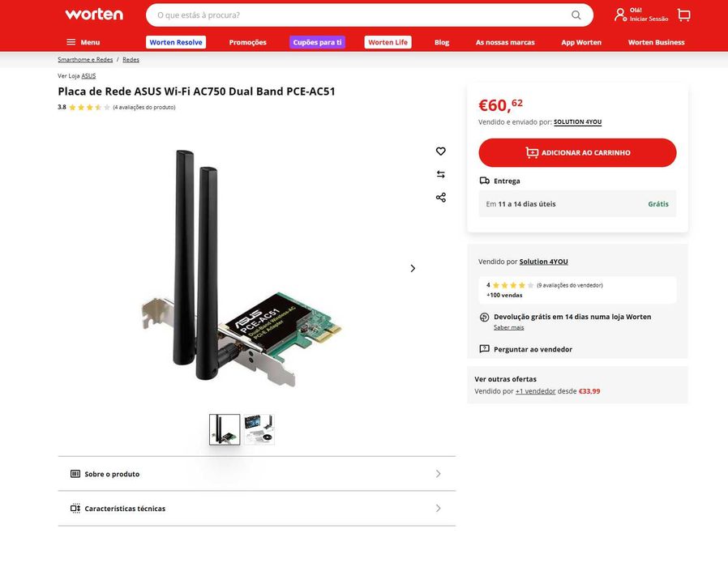Viewport: 728px width, 567px height.
Task: Click Perguntar ao vendedor
Action: [x=533, y=349]
